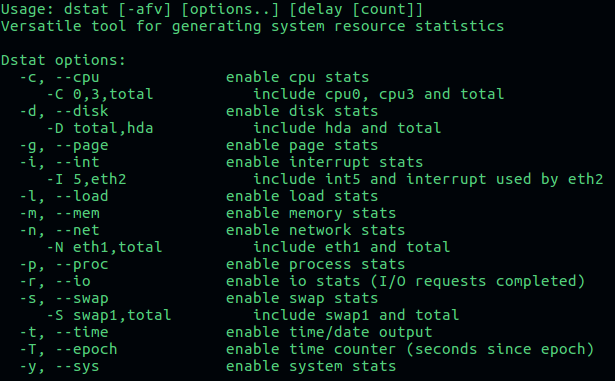Click the '-D total,hda' option text
Viewport: 615px width, 381px height.
[x=100, y=128]
